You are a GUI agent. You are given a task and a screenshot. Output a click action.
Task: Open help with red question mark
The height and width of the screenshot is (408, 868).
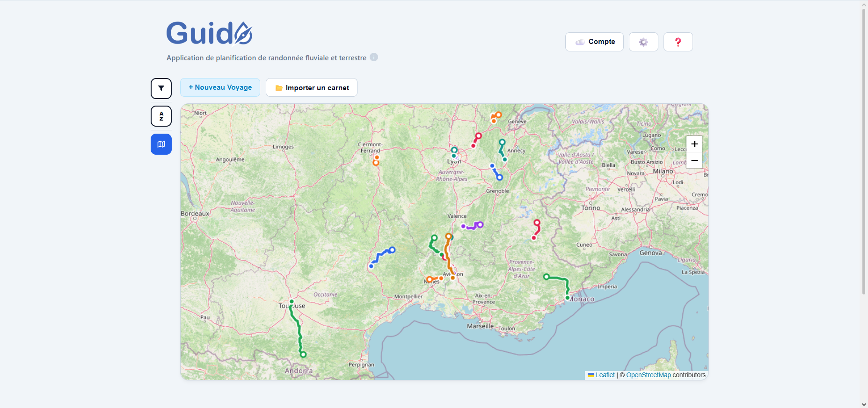tap(678, 42)
